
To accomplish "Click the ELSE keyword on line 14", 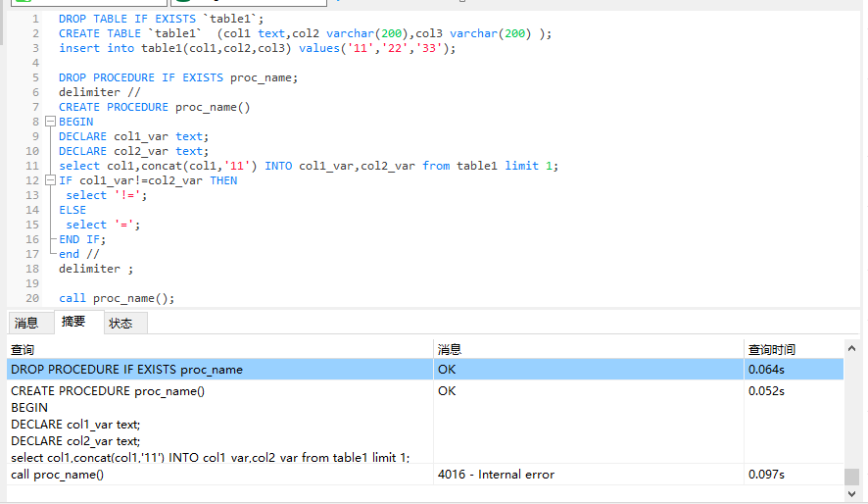I will coord(72,210).
